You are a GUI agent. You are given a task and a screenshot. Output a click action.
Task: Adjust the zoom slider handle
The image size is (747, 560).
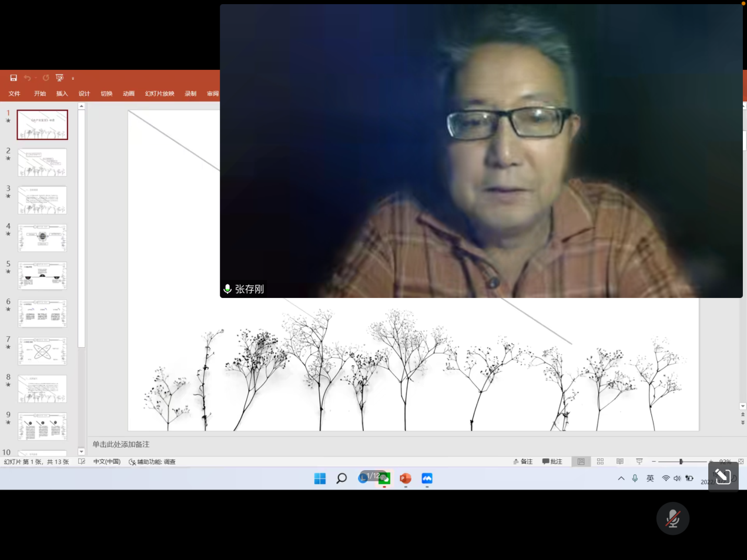[x=681, y=462]
